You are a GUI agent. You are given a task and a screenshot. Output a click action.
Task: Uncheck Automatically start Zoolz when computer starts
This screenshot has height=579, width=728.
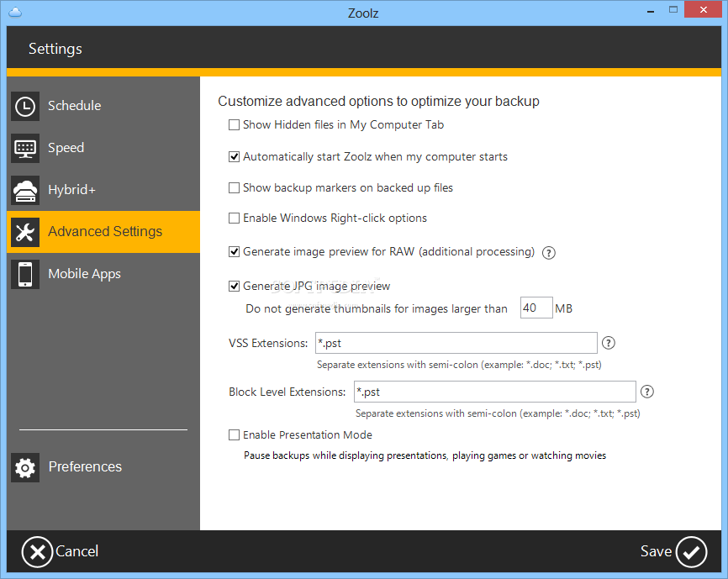(234, 157)
